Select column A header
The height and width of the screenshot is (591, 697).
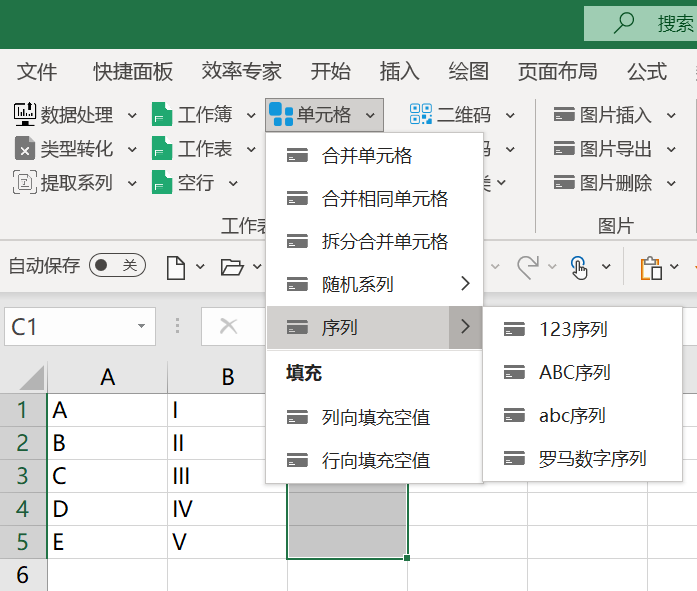pos(107,377)
